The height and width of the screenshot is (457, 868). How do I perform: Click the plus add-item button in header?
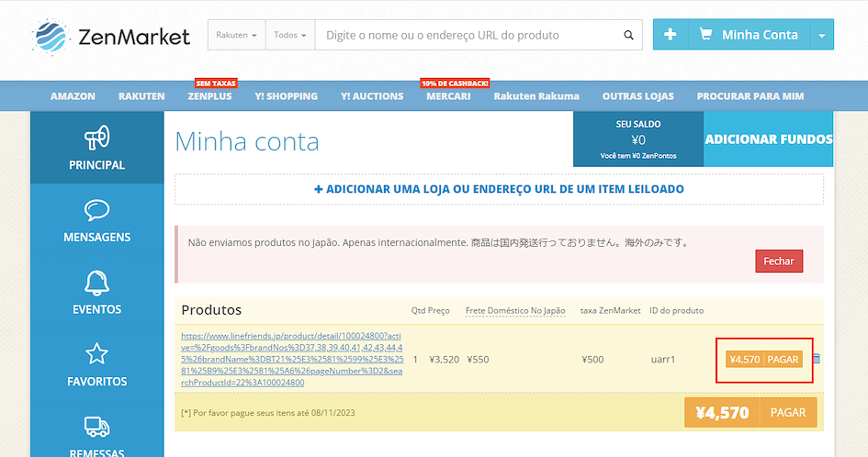[x=671, y=34]
